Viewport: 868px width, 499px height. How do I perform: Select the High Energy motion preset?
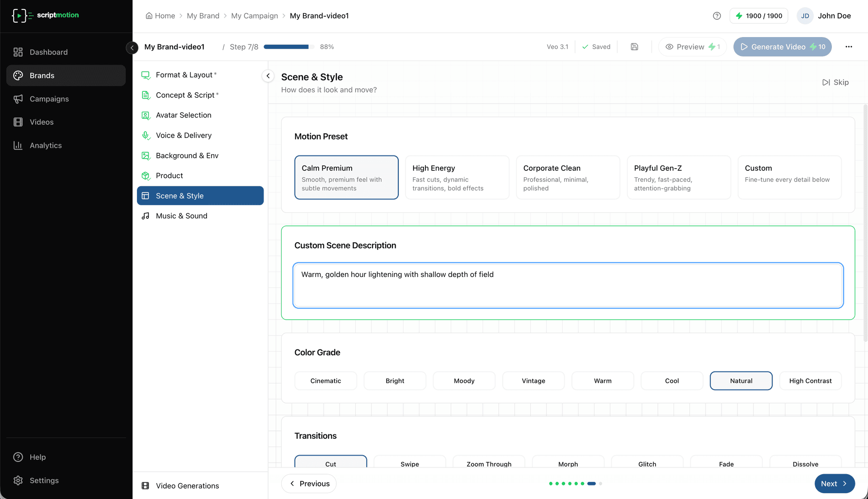pos(457,177)
